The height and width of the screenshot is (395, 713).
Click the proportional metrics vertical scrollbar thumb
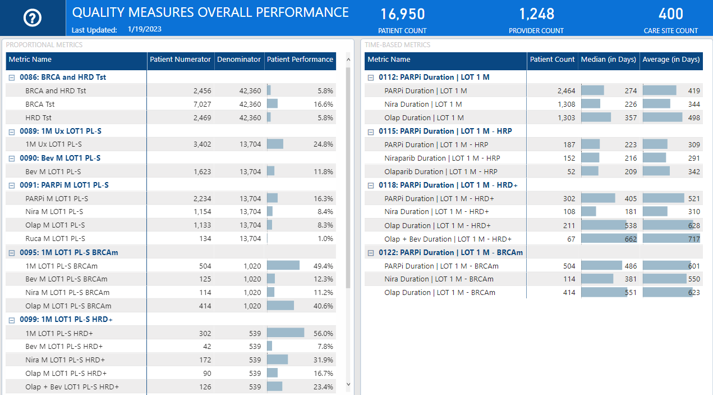[348, 177]
